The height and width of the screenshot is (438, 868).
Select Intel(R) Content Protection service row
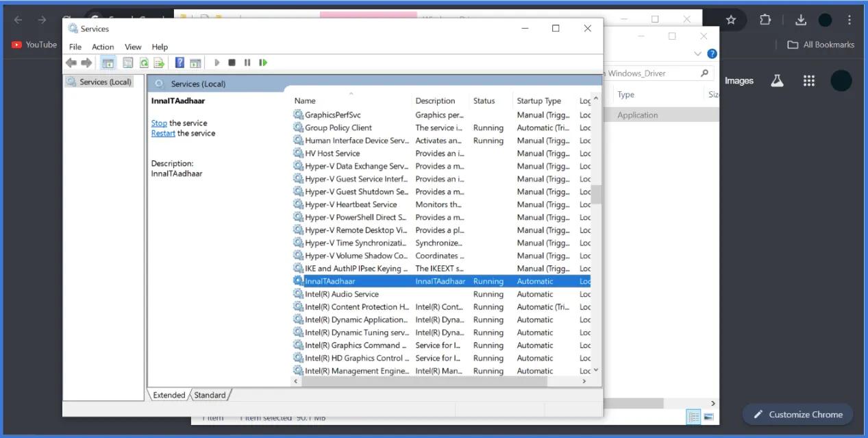click(x=441, y=307)
